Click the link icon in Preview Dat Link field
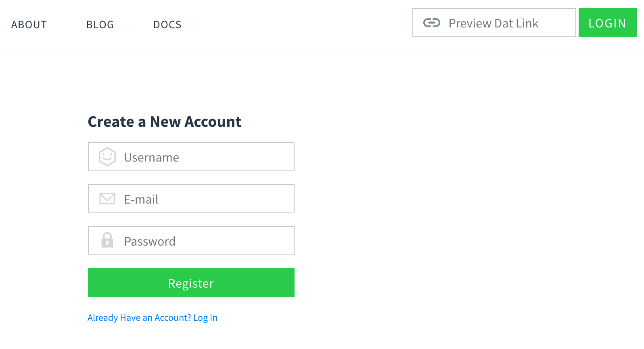The width and height of the screenshot is (644, 349). tap(432, 23)
